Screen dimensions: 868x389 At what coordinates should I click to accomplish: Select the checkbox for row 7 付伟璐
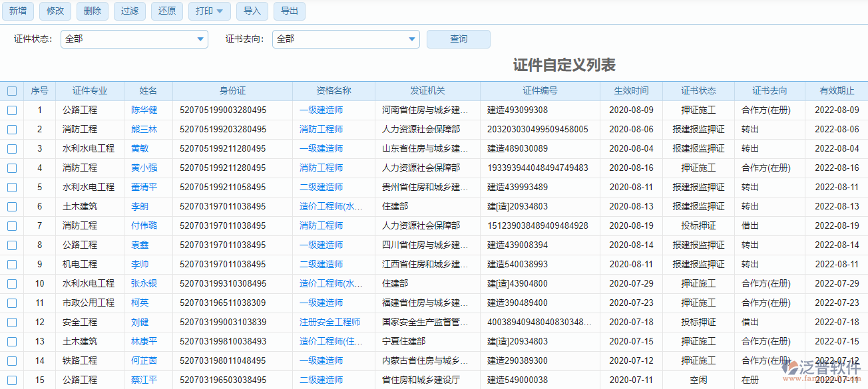click(x=12, y=226)
